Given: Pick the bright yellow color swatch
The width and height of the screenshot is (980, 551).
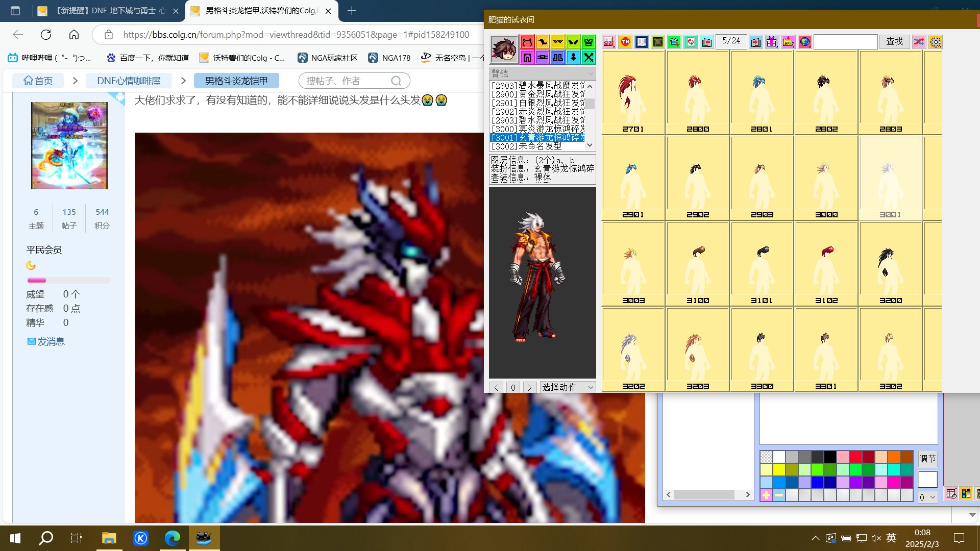Looking at the screenshot, I should (779, 469).
